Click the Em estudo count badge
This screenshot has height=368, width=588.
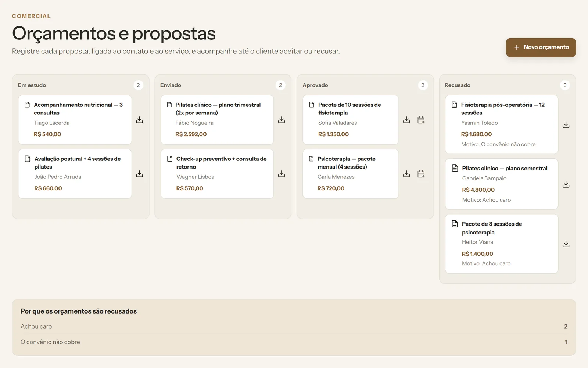click(x=138, y=85)
